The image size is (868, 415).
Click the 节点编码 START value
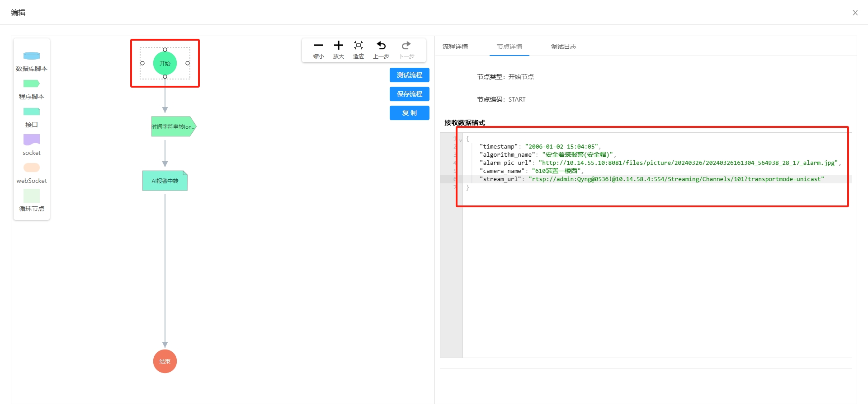[x=517, y=99]
